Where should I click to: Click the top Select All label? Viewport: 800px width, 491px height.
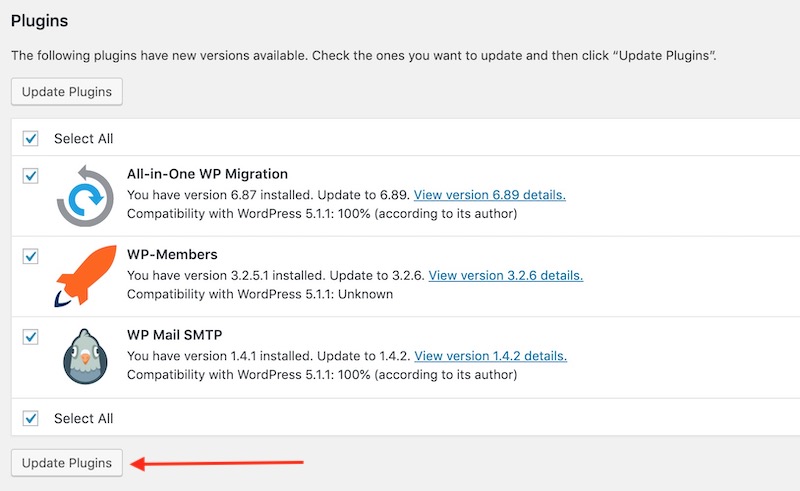[84, 138]
